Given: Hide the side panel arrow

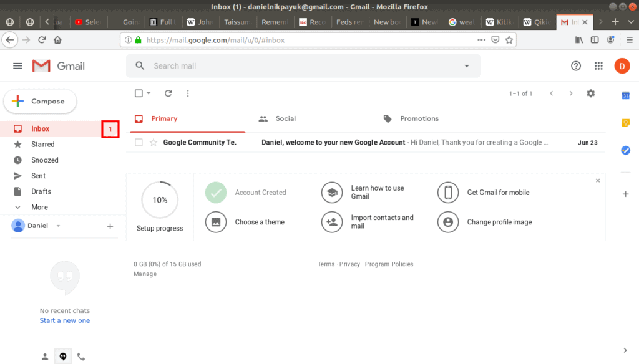Looking at the screenshot, I should [x=625, y=350].
